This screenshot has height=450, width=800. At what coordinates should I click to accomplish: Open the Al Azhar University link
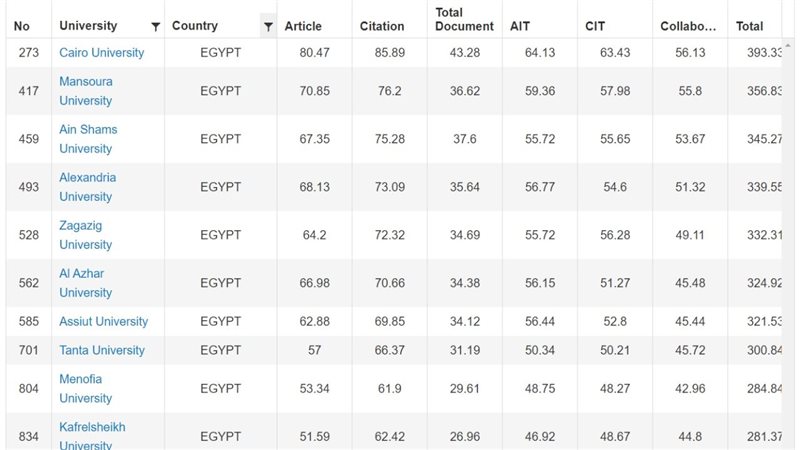click(x=85, y=283)
